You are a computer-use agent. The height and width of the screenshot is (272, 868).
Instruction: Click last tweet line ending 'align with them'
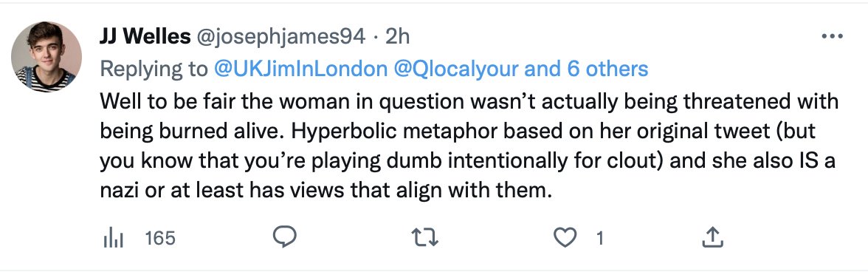click(x=326, y=192)
